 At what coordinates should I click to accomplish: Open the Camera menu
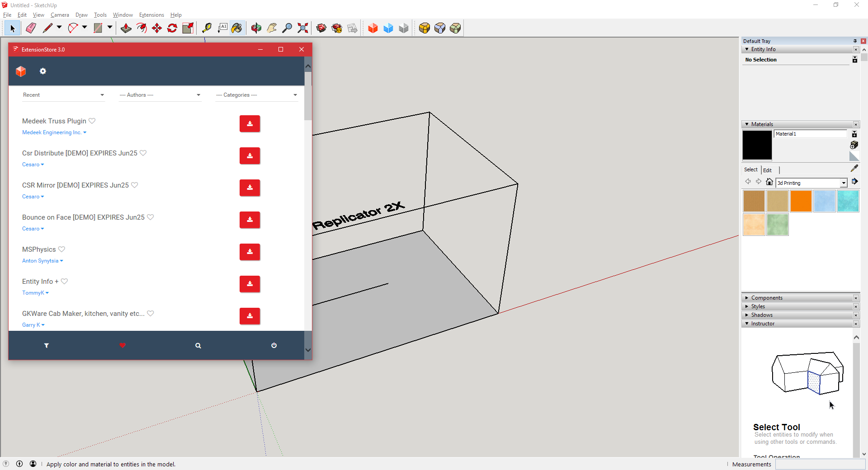pyautogui.click(x=60, y=15)
